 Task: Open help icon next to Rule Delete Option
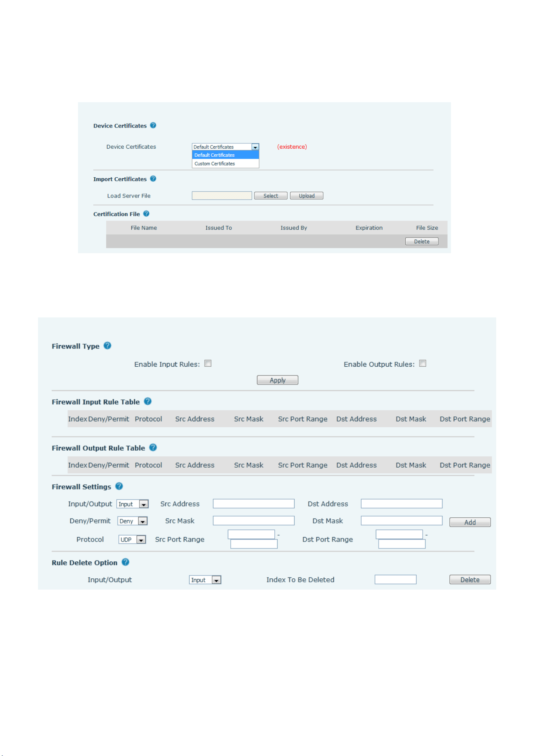tap(126, 562)
